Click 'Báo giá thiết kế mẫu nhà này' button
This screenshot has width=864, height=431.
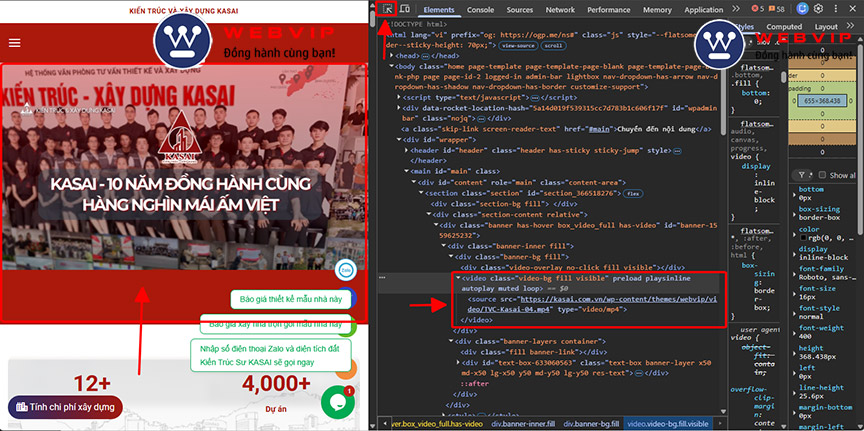click(x=290, y=299)
